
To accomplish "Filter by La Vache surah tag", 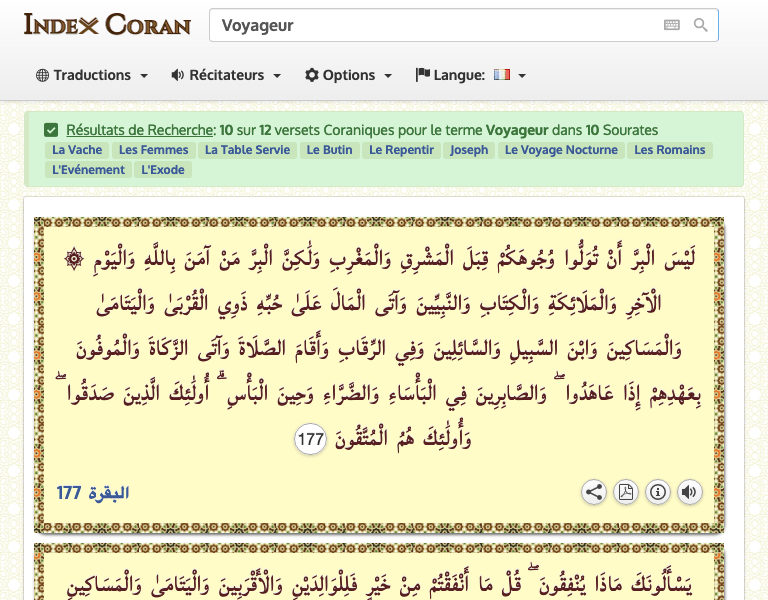I will click(77, 150).
